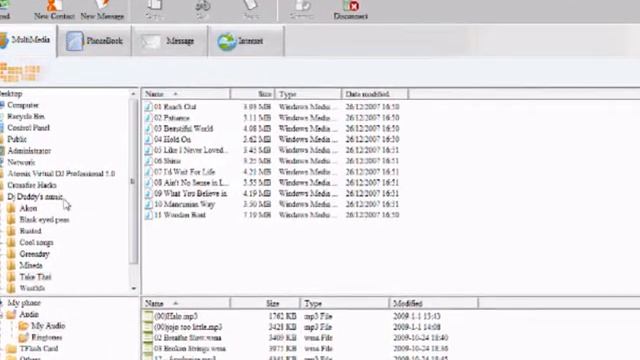Click music icon of 06 Shine
The width and height of the screenshot is (640, 360).
[148, 161]
